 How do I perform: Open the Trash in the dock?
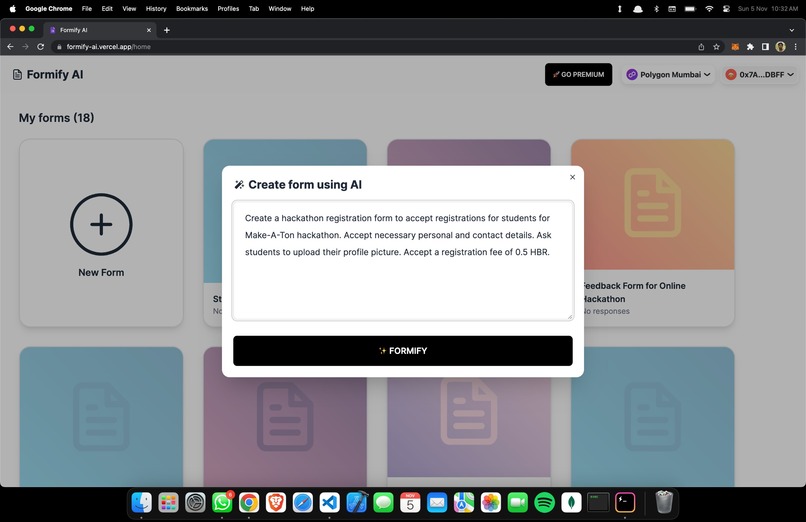pos(664,502)
